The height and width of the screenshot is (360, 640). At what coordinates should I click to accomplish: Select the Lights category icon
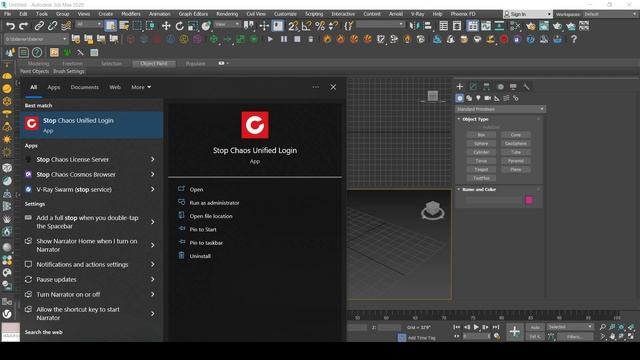click(478, 98)
